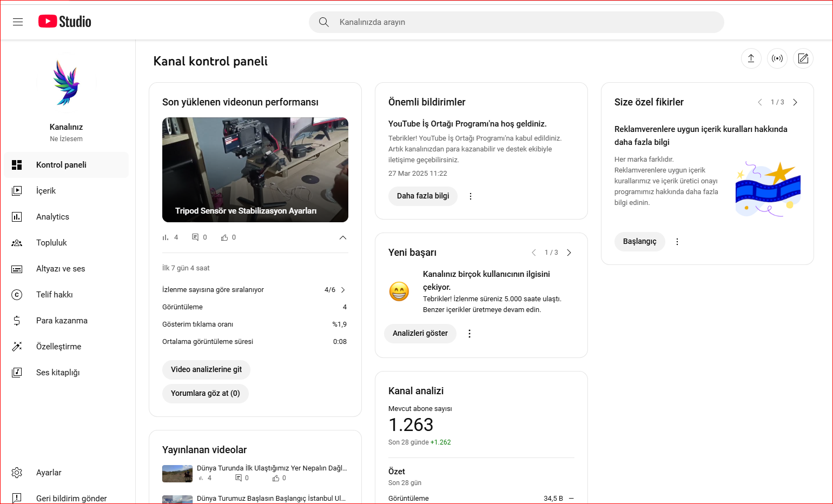
Task: Select Kontrol paneli in sidebar
Action: [67, 165]
